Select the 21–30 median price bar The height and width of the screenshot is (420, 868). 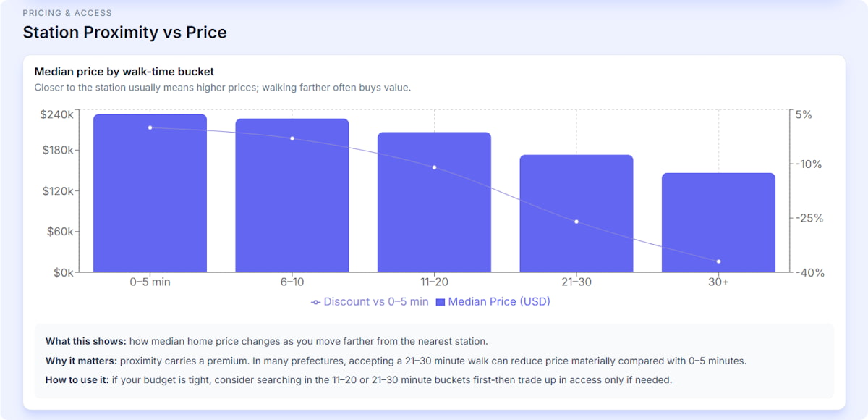coord(576,217)
